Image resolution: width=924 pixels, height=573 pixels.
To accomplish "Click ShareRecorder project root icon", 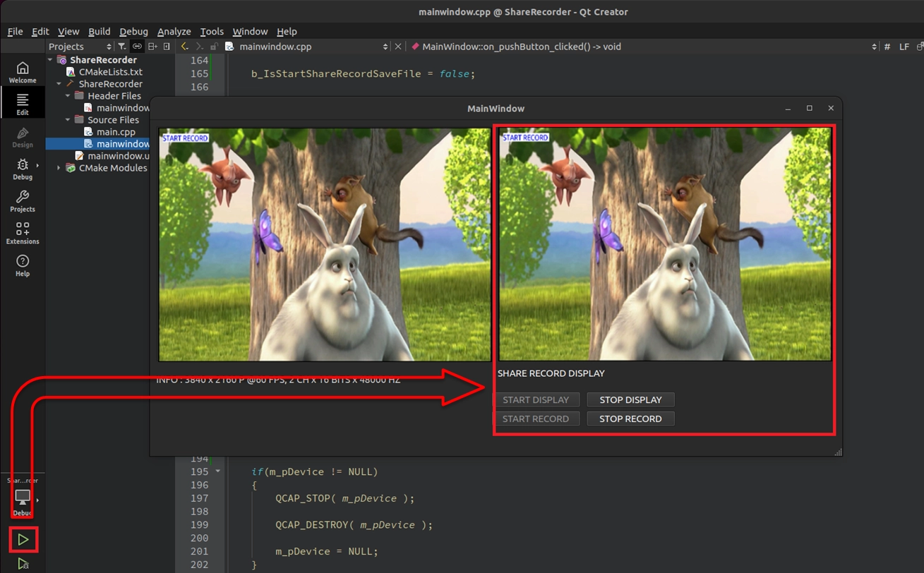I will (61, 60).
